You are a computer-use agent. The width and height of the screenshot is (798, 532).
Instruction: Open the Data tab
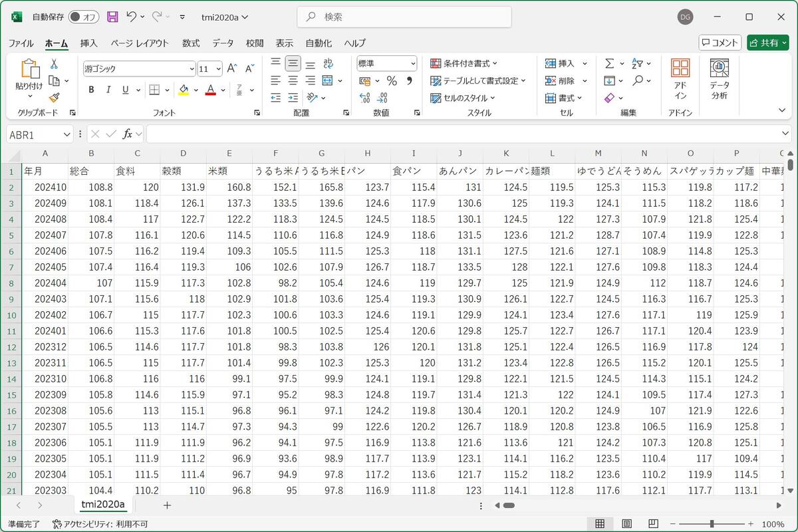(223, 43)
